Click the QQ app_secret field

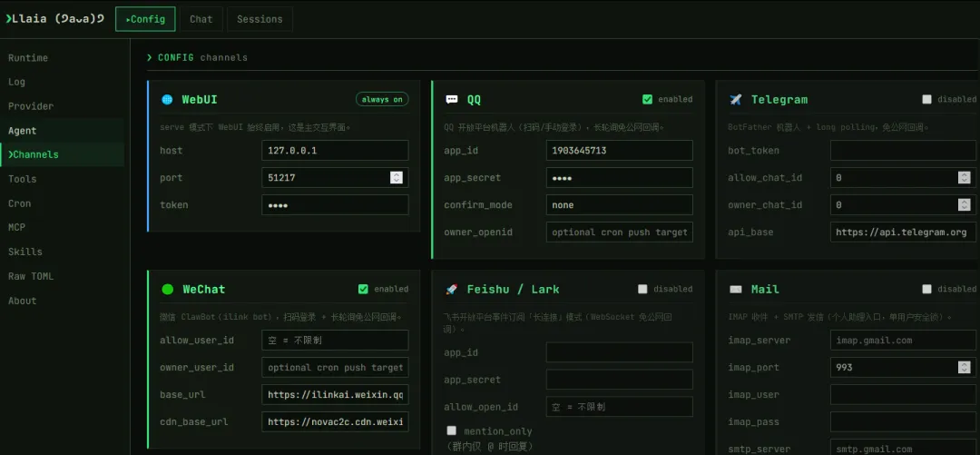[x=620, y=178]
